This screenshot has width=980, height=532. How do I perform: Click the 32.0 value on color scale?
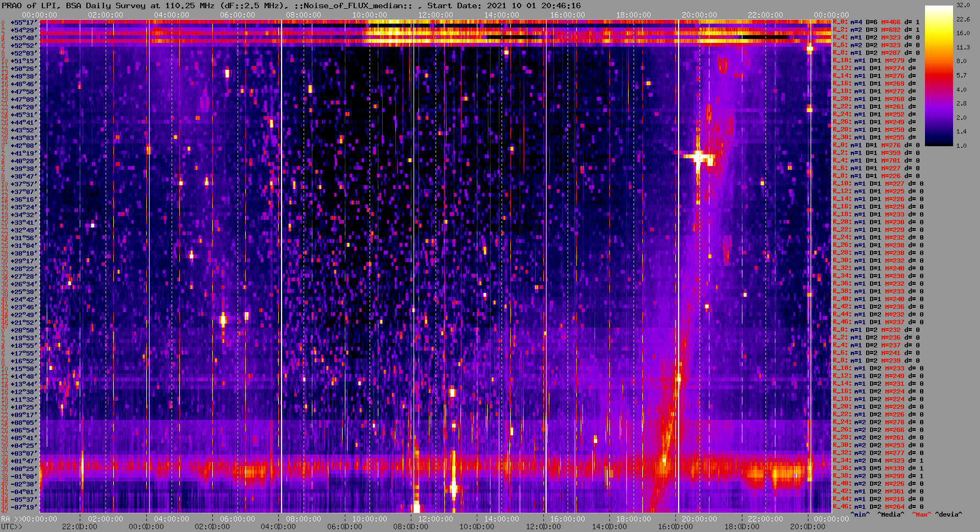coord(963,5)
